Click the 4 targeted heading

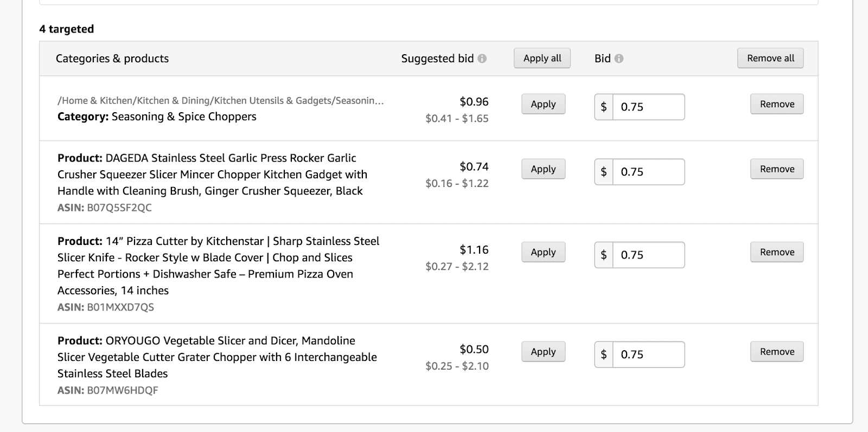[66, 29]
